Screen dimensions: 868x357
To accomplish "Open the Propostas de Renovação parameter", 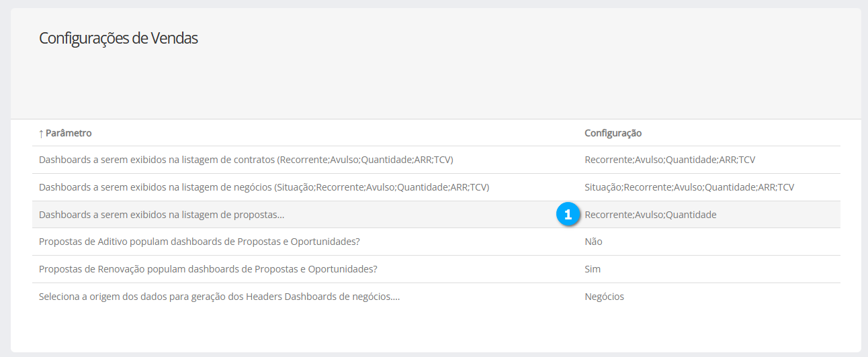I will [208, 269].
